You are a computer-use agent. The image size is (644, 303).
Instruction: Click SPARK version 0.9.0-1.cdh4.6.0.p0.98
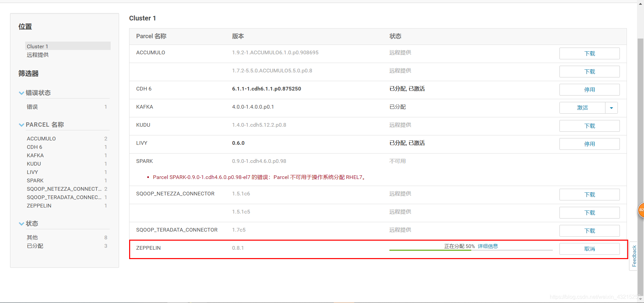(x=259, y=161)
